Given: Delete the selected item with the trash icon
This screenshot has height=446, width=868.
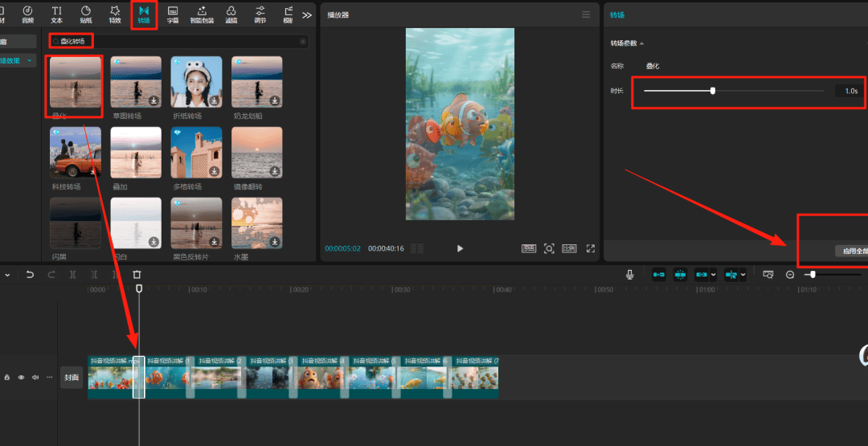Looking at the screenshot, I should pyautogui.click(x=137, y=274).
